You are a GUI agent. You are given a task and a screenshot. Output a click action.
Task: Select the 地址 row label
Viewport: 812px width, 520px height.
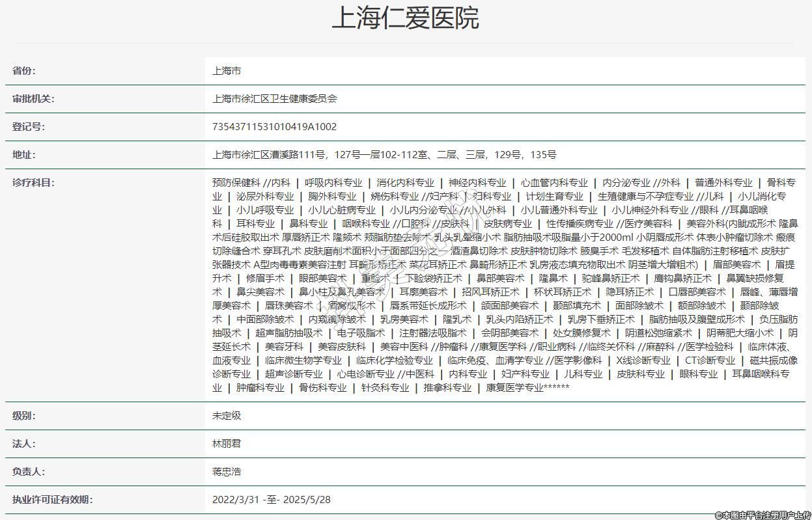click(x=24, y=155)
